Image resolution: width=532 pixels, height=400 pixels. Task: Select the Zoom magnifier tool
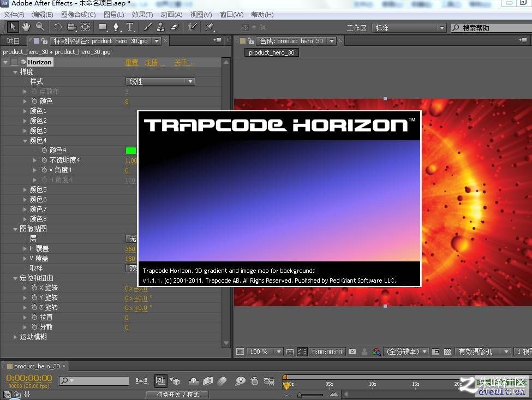pyautogui.click(x=40, y=27)
